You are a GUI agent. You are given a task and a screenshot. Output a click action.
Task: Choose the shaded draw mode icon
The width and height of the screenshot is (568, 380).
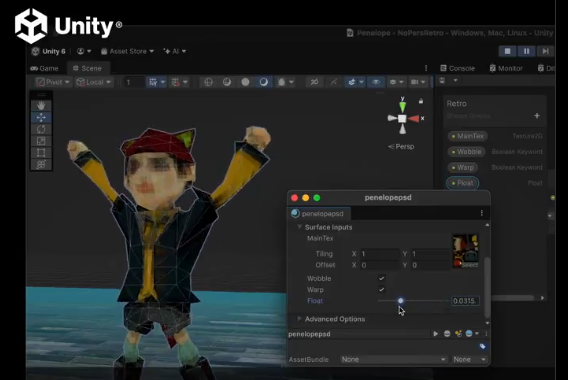click(x=264, y=82)
